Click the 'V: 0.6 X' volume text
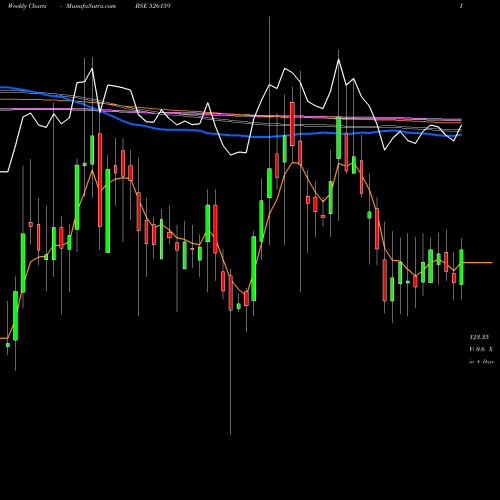The height and width of the screenshot is (500, 500). pos(481,349)
